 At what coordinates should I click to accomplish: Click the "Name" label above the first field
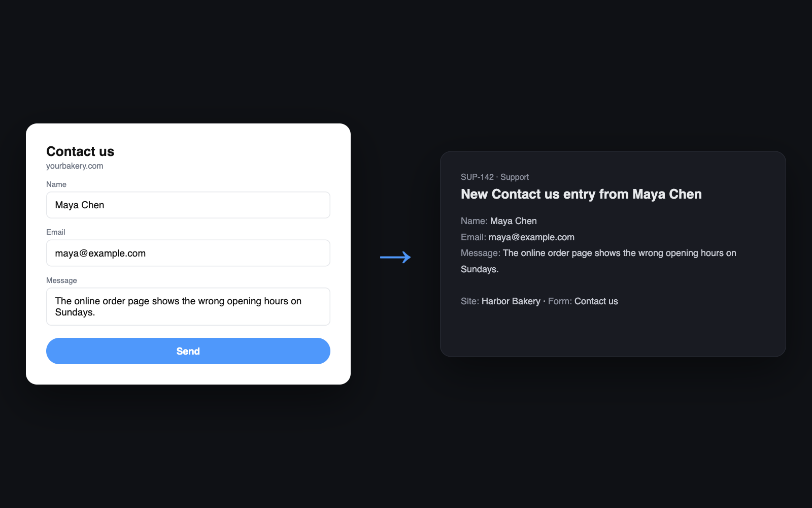(56, 184)
